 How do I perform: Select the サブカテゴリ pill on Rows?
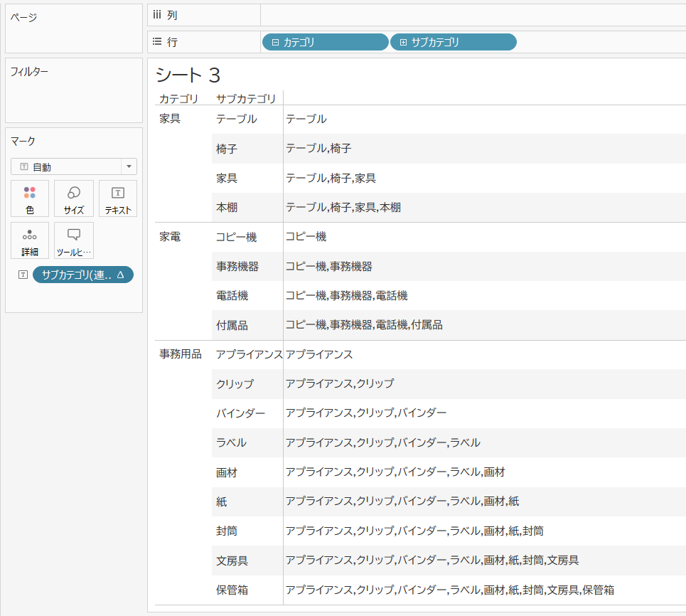(x=454, y=42)
